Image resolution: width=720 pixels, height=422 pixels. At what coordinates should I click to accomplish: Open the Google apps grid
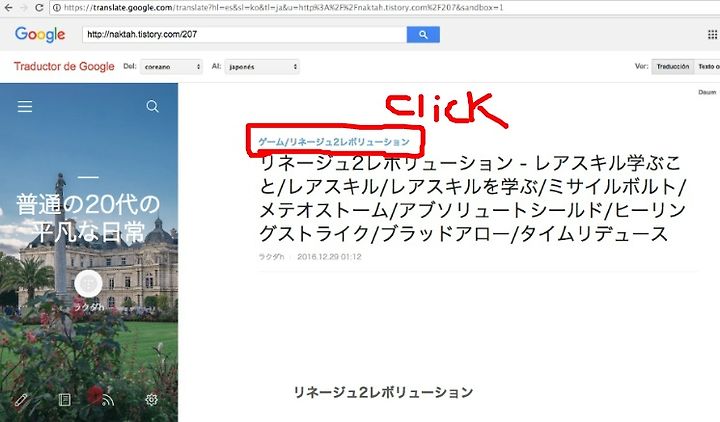(712, 34)
